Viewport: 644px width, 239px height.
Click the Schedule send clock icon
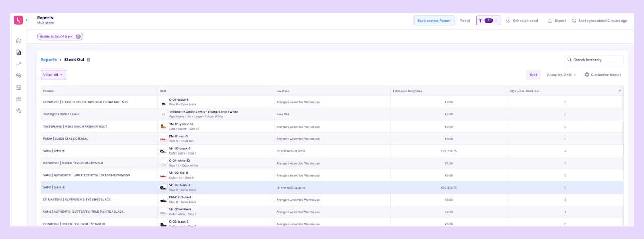pos(508,21)
